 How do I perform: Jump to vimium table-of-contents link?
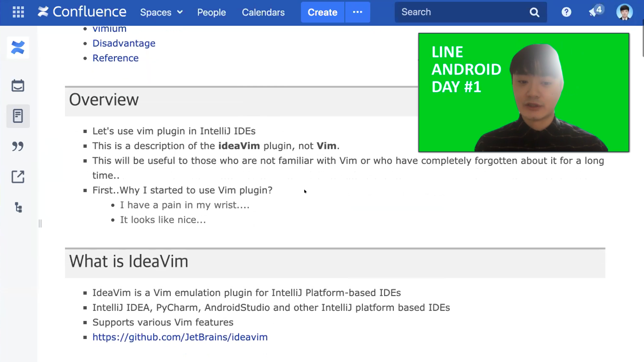coord(110,28)
